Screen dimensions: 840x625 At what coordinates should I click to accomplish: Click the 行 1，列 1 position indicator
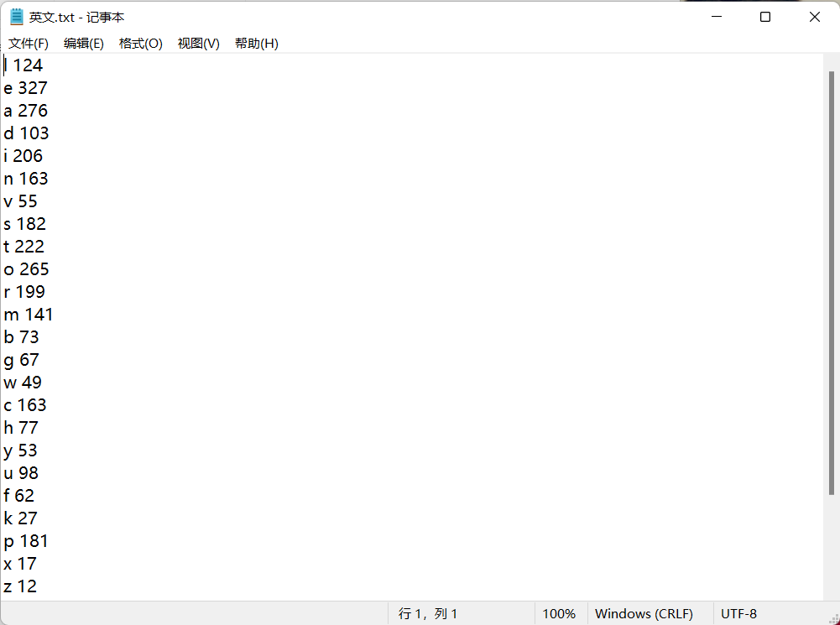pyautogui.click(x=428, y=613)
